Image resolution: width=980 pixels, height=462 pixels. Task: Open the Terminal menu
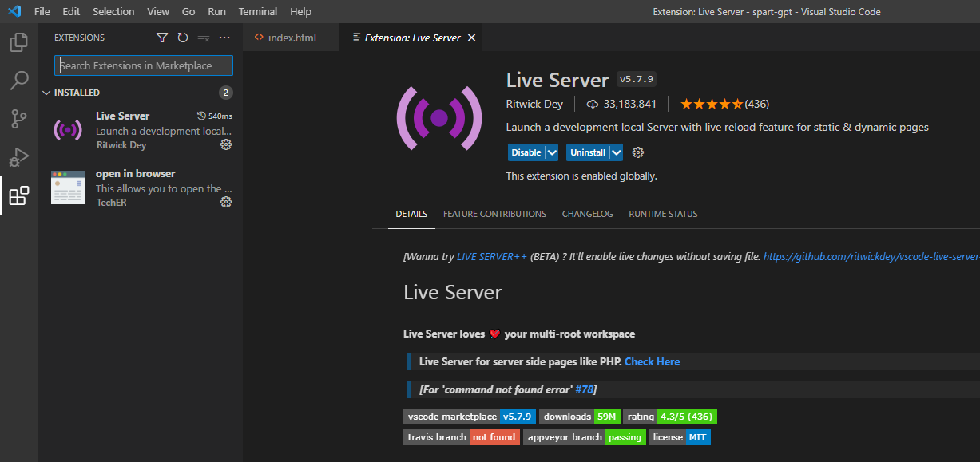coord(258,12)
